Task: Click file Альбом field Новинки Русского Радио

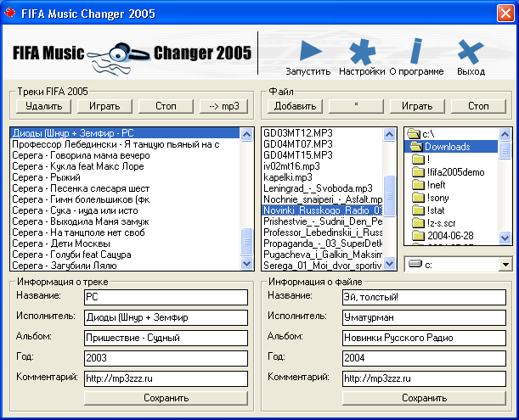Action: (x=424, y=338)
